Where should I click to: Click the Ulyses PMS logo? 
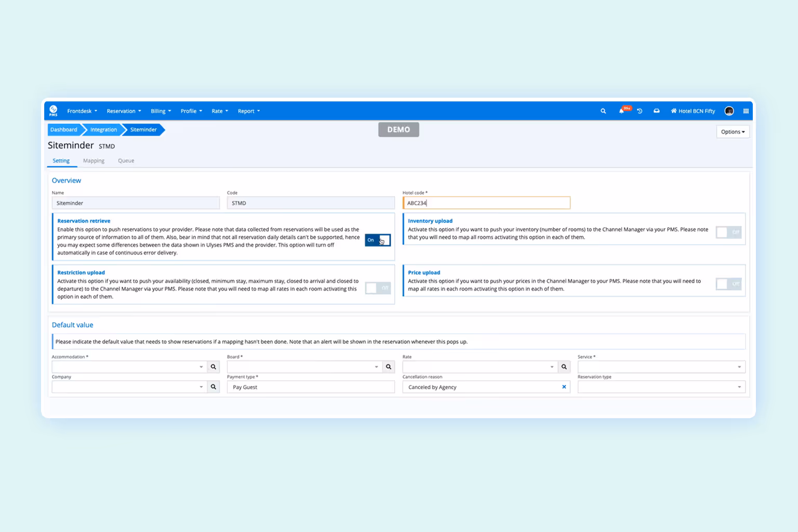click(x=53, y=111)
